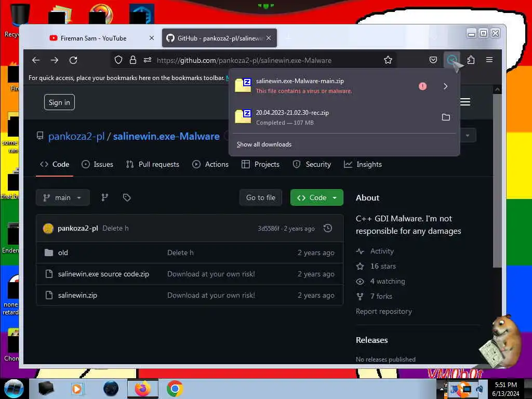This screenshot has width=532, height=399.
Task: Open the Windows Start button
Action: [x=14, y=389]
